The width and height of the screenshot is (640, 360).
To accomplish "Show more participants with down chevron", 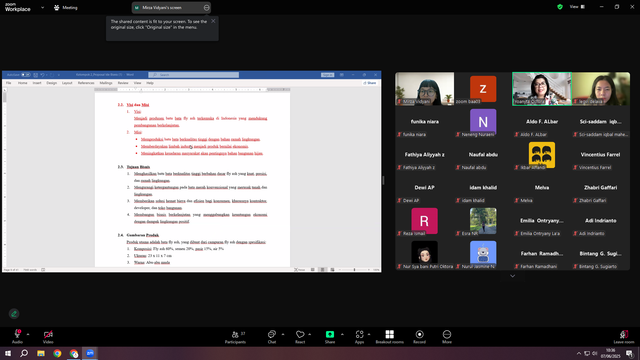I will click(x=512, y=276).
